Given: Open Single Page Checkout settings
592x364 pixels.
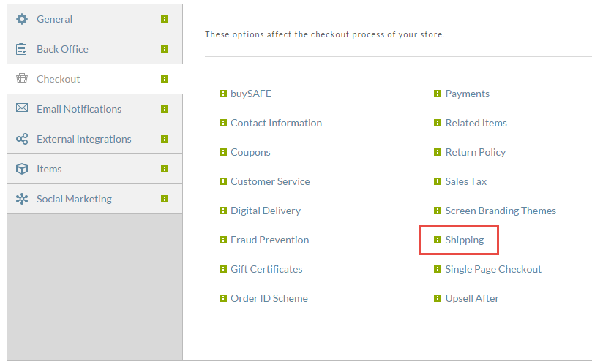Looking at the screenshot, I should pos(493,269).
